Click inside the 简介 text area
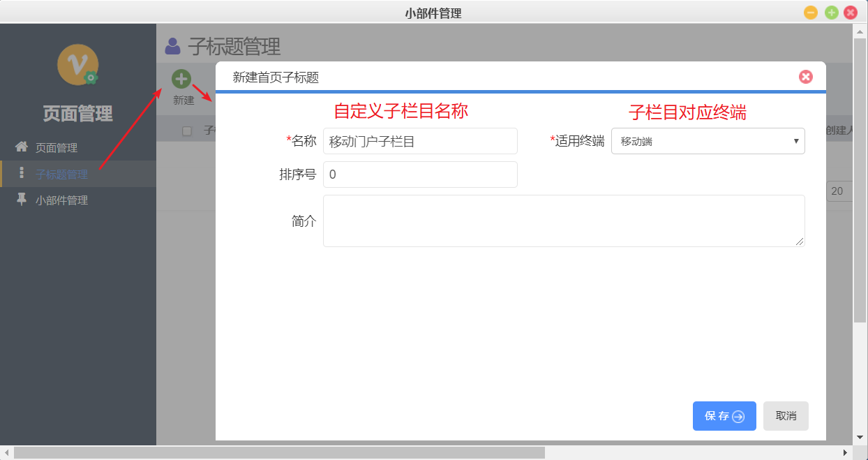Screen dimensions: 868x460 coord(563,221)
